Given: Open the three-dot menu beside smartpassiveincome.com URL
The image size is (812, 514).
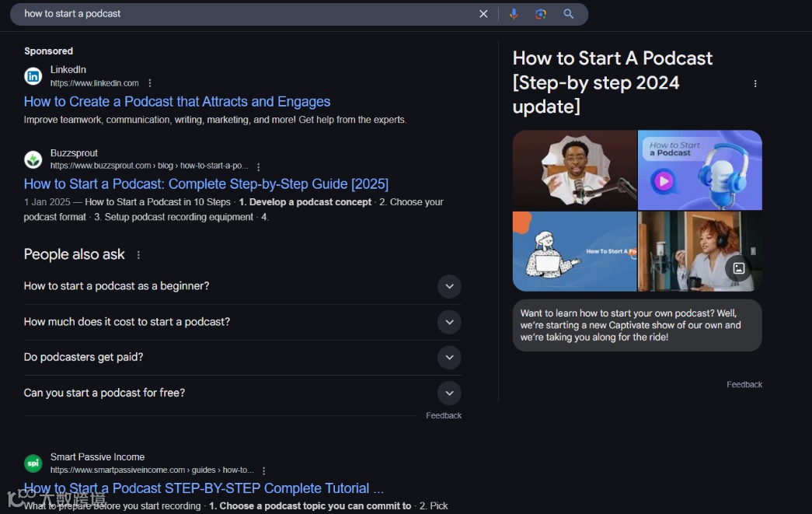Looking at the screenshot, I should (x=263, y=470).
